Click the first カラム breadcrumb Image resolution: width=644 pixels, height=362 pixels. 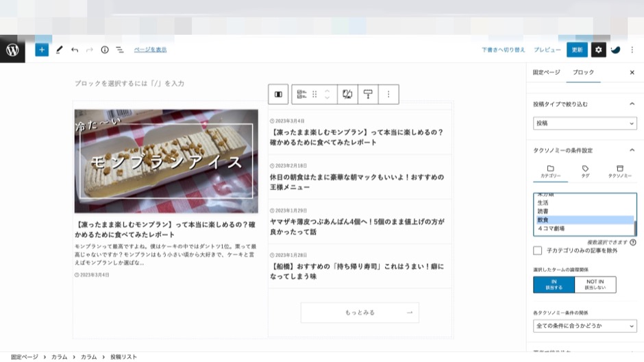[59, 357]
